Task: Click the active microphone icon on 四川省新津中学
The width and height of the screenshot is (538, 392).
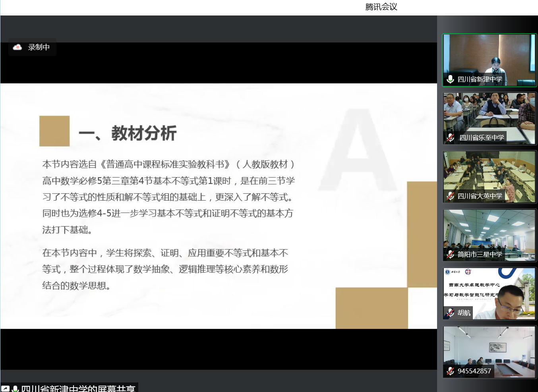Action: click(x=450, y=79)
